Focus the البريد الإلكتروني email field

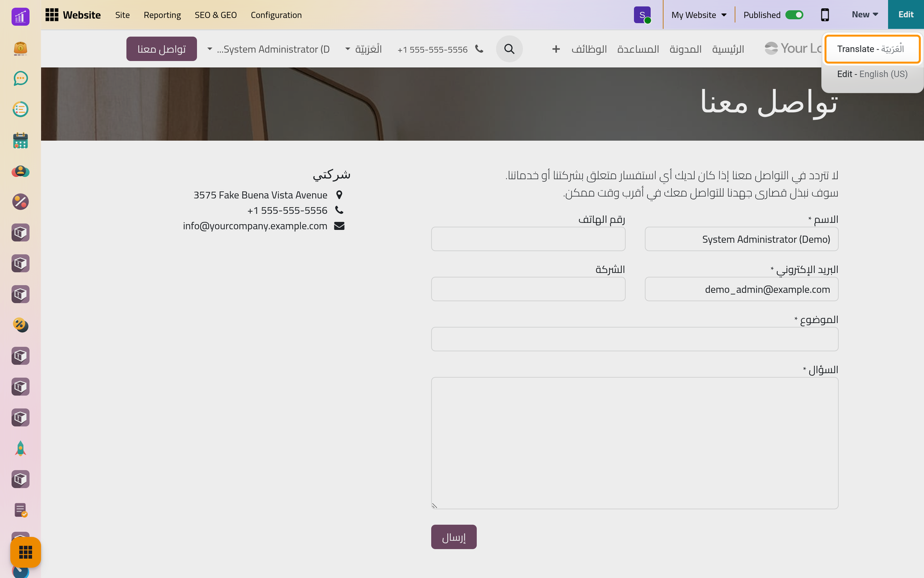[742, 289]
